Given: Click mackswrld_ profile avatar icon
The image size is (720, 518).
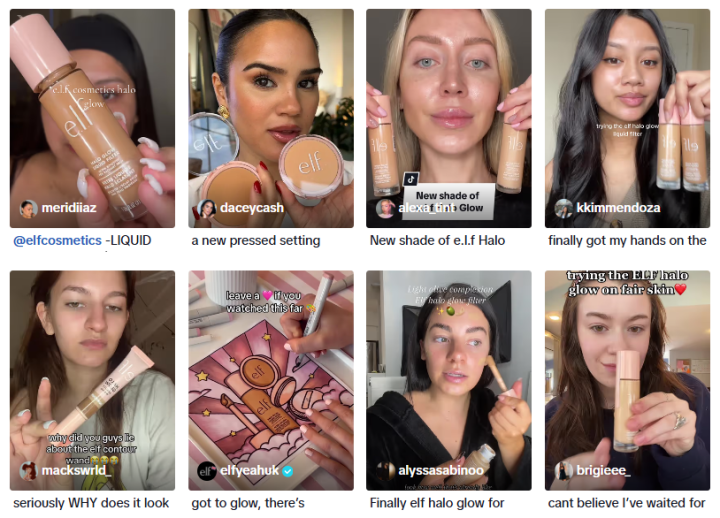Looking at the screenshot, I should 28,471.
